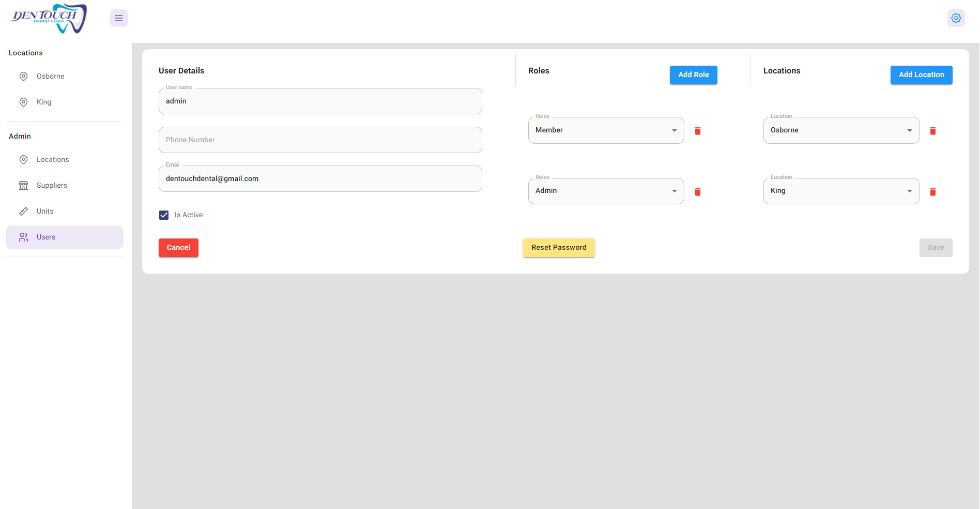Click the DenTouch Dental Clinic logo
The image size is (980, 509).
click(49, 19)
